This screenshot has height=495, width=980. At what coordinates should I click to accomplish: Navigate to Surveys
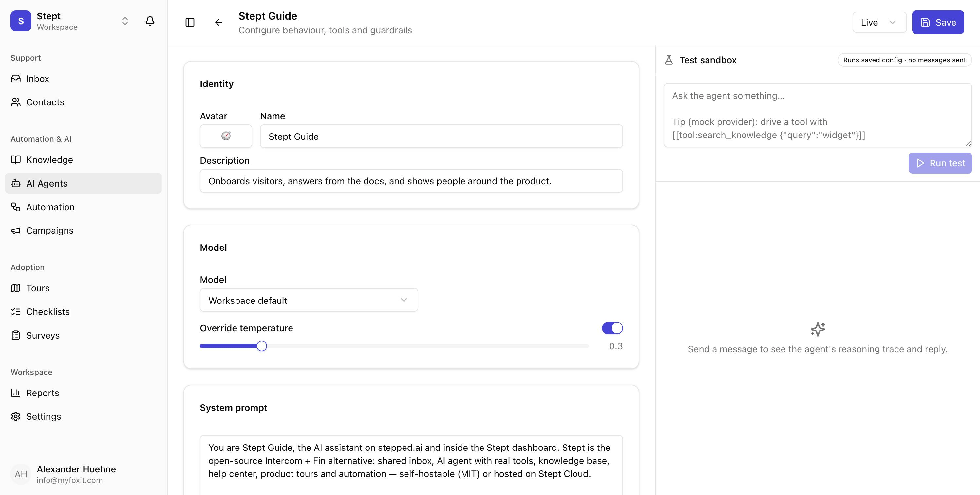83,335
